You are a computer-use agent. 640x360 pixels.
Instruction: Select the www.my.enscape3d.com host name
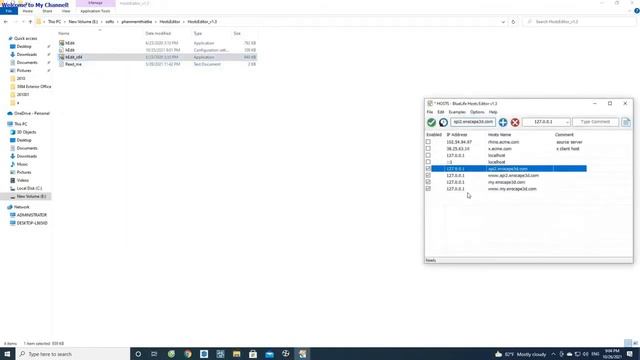[x=512, y=189]
